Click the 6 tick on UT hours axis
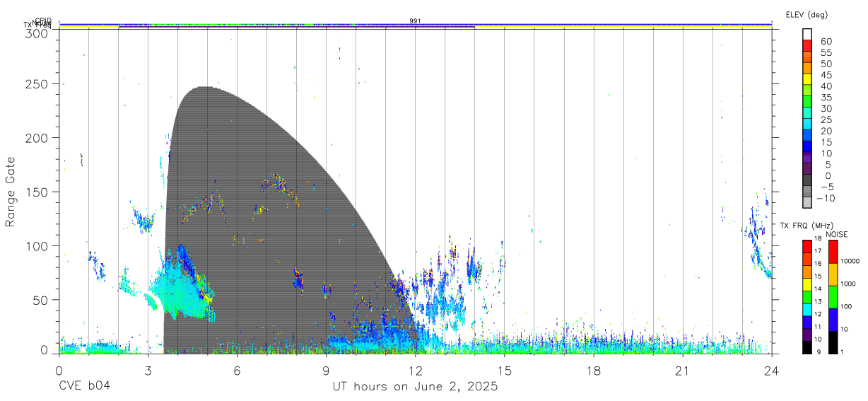The height and width of the screenshot is (401, 868). pyautogui.click(x=237, y=371)
